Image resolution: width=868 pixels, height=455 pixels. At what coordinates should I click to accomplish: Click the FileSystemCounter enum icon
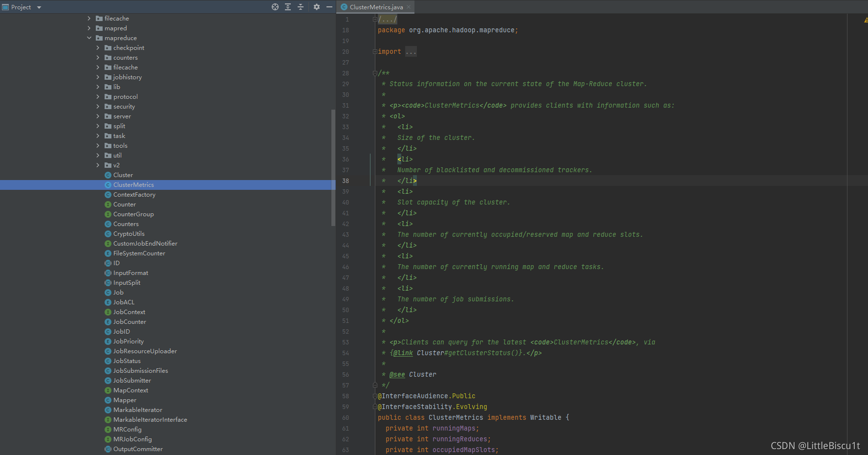[108, 253]
